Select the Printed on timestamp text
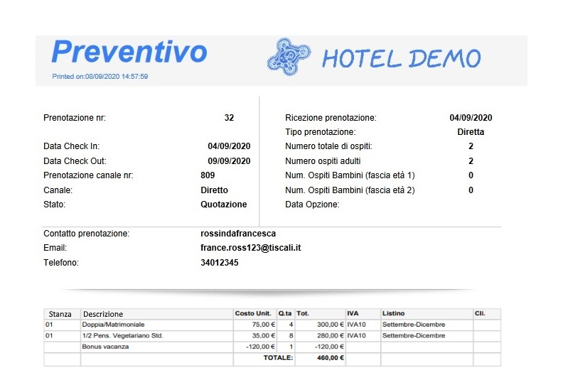 [100, 76]
